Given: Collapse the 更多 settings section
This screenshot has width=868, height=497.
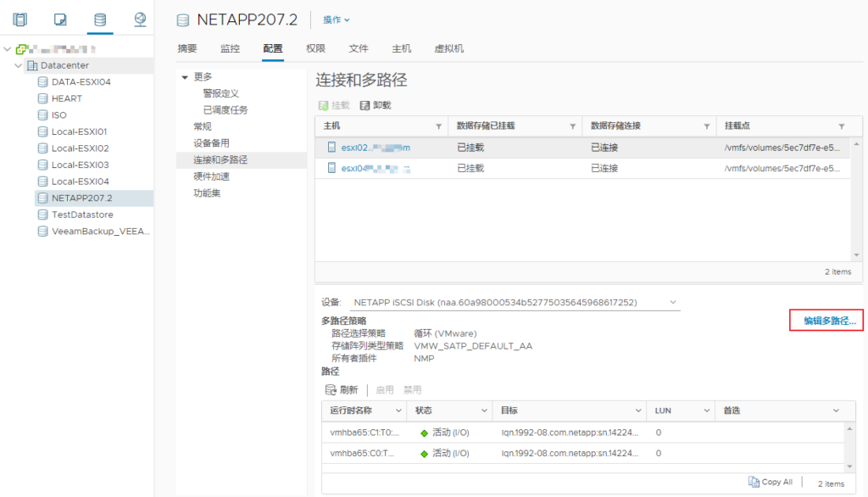Looking at the screenshot, I should point(185,77).
